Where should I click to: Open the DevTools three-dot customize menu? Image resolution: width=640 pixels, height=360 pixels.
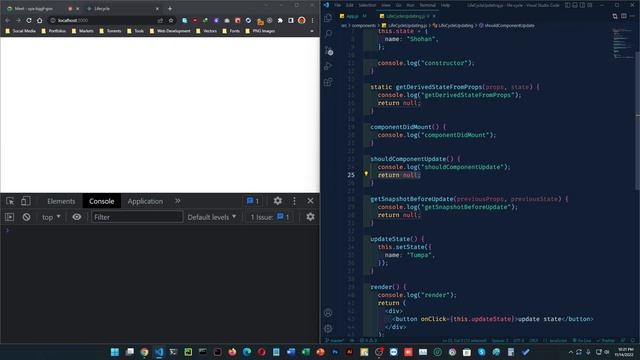294,201
